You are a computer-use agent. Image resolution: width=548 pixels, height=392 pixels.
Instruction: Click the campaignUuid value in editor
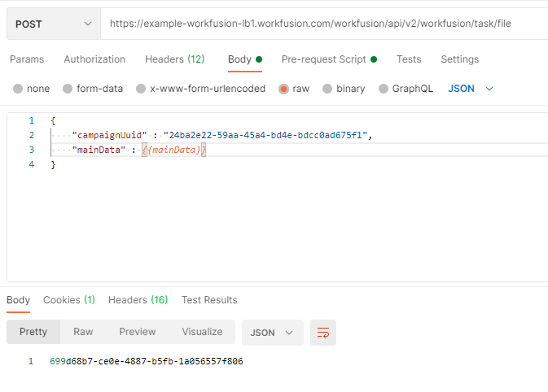point(265,135)
